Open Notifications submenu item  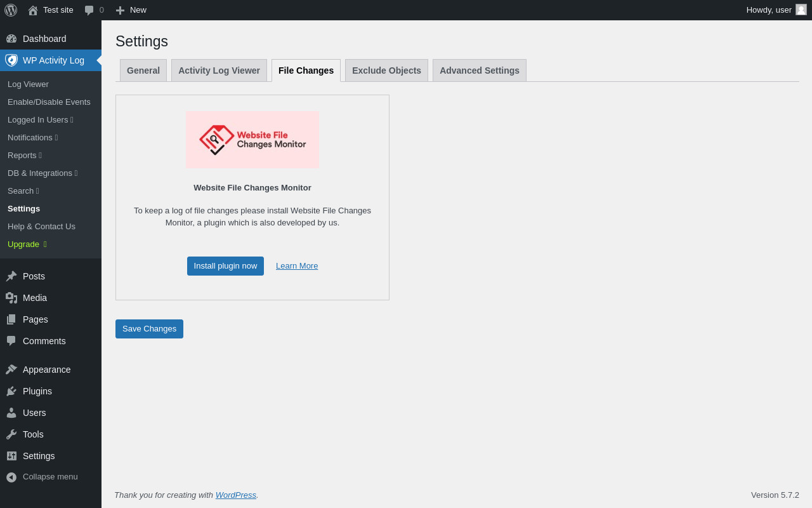click(x=51, y=138)
